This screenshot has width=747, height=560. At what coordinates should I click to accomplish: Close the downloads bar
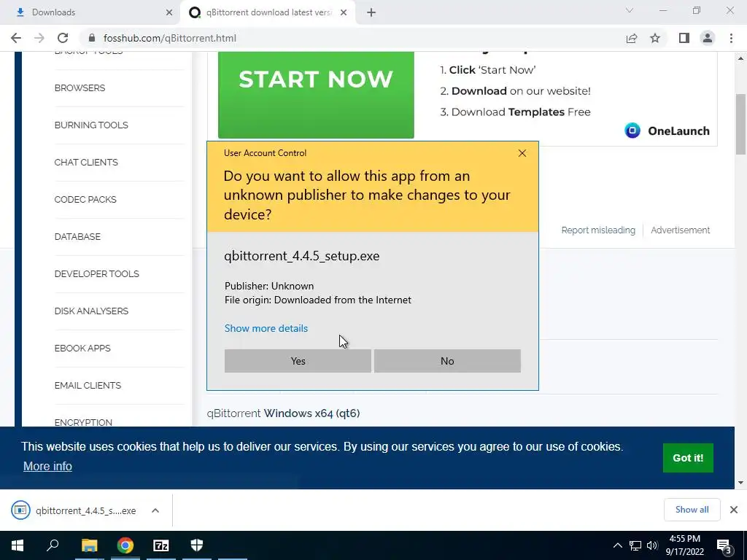coord(734,510)
